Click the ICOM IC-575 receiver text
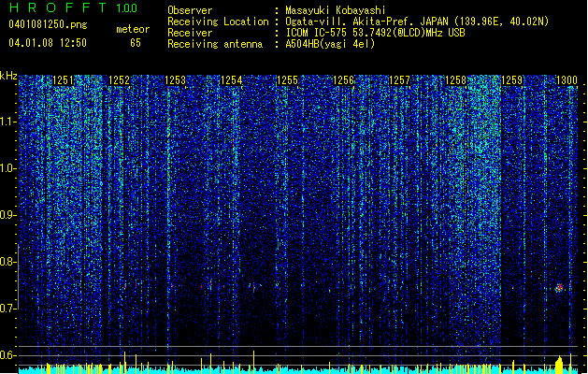The image size is (588, 374). point(375,33)
